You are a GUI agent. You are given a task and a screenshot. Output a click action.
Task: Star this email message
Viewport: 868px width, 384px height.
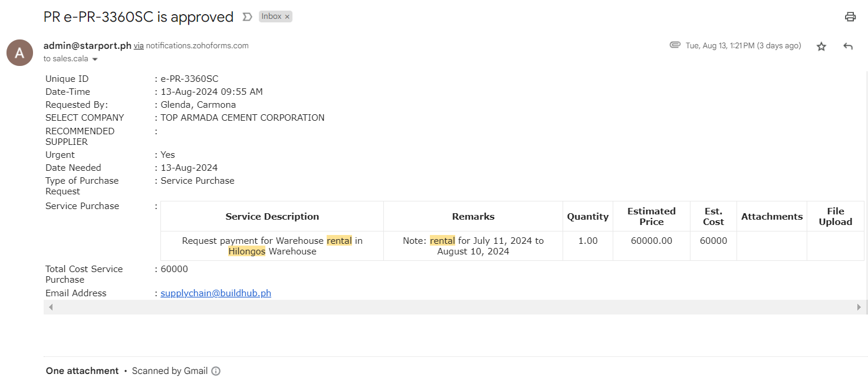pyautogui.click(x=821, y=46)
